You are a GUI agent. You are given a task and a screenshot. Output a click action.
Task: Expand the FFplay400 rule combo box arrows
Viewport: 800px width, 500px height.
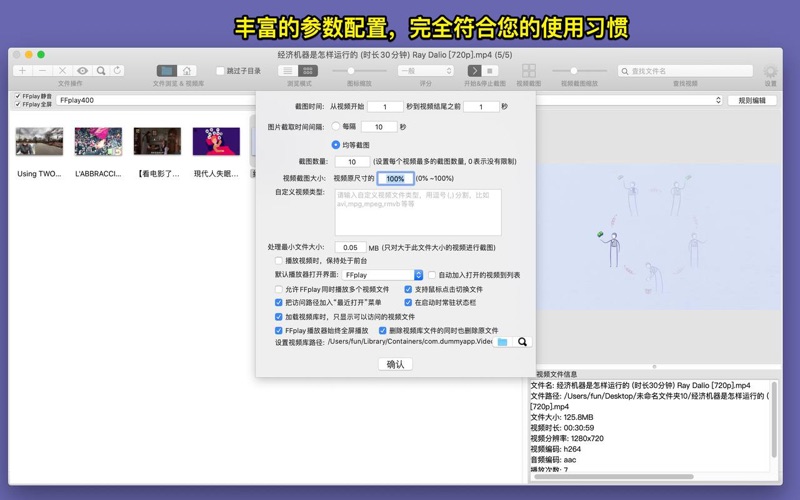click(x=718, y=100)
